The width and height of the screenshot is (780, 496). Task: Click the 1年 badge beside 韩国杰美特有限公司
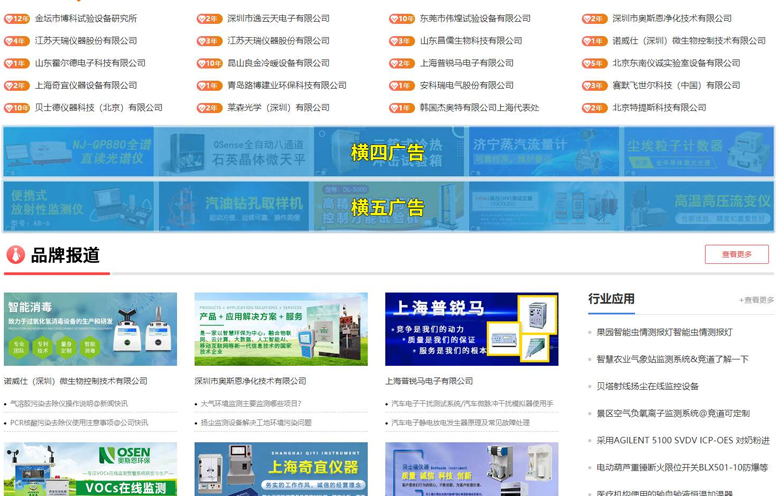pyautogui.click(x=402, y=108)
